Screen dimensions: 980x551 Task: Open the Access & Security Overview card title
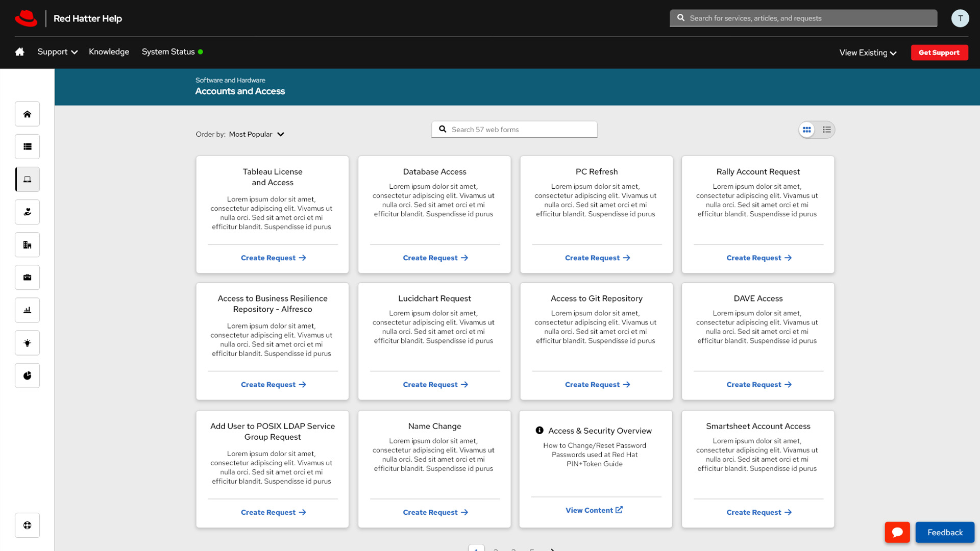point(600,431)
